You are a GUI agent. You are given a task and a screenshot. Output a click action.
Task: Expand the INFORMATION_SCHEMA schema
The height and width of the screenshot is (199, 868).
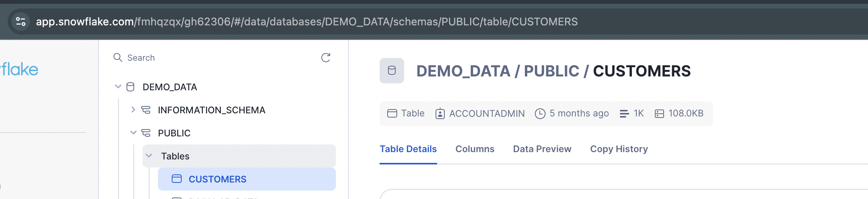pos(133,109)
